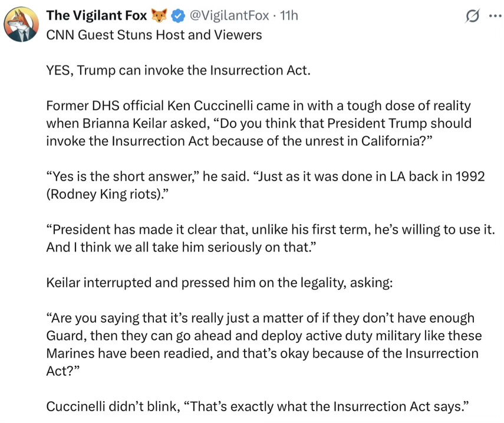Open the three-dot more options menu
The image size is (504, 423).
(495, 15)
